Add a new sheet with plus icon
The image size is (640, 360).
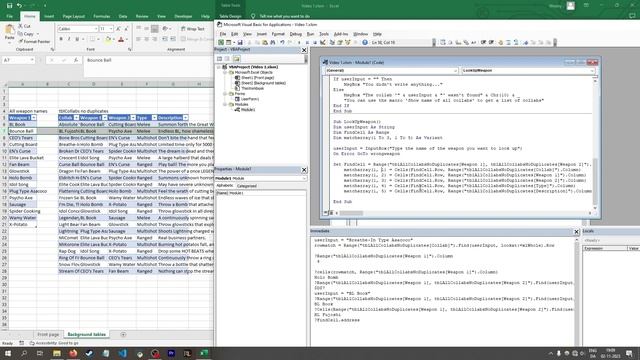(123, 334)
